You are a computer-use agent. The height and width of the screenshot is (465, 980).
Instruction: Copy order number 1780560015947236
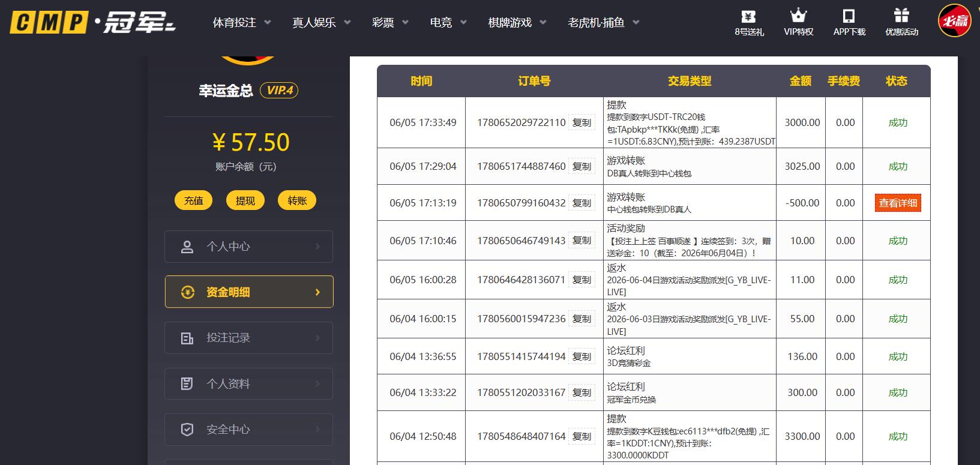tap(582, 319)
